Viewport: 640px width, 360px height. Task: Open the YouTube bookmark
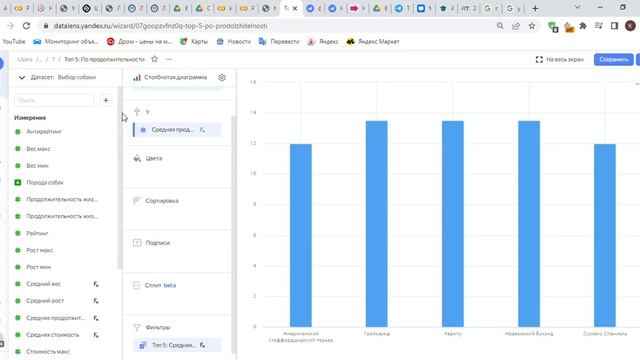[14, 42]
